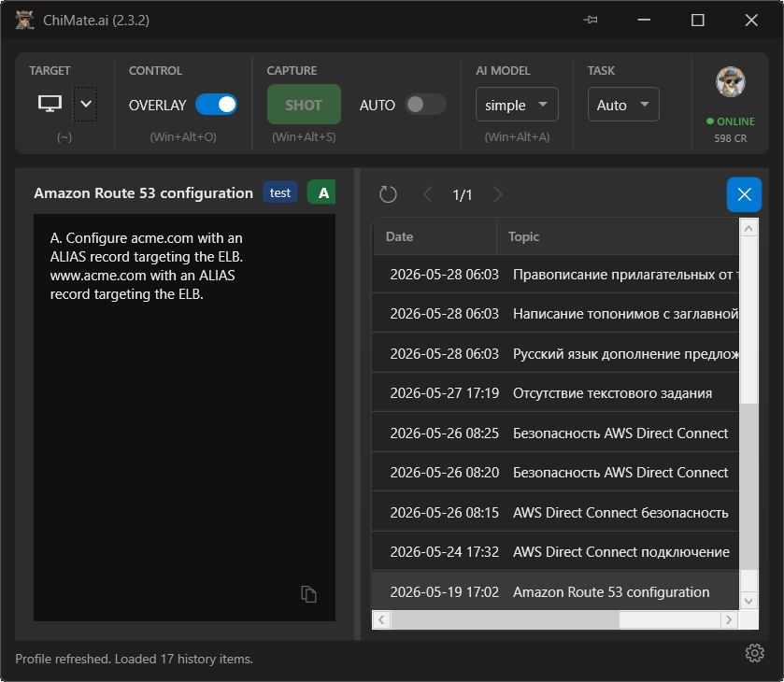This screenshot has height=682, width=784.
Task: Refresh history with the circular arrow icon
Action: (388, 194)
